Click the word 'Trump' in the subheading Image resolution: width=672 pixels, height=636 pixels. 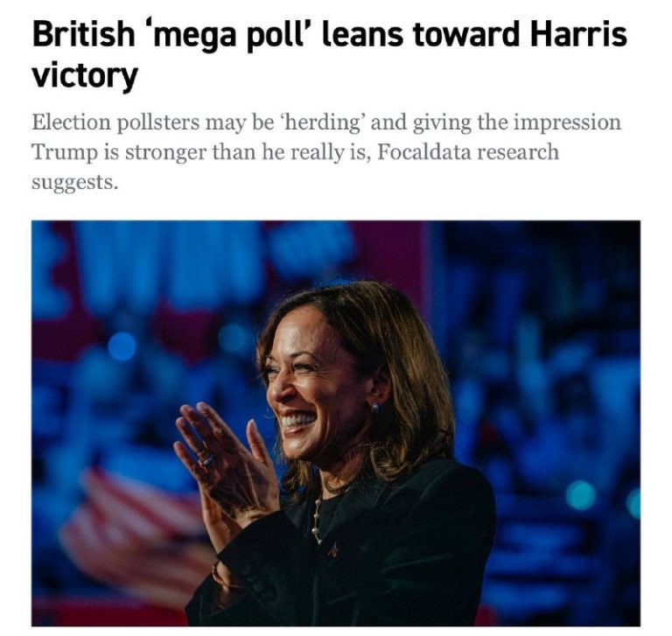pos(60,151)
